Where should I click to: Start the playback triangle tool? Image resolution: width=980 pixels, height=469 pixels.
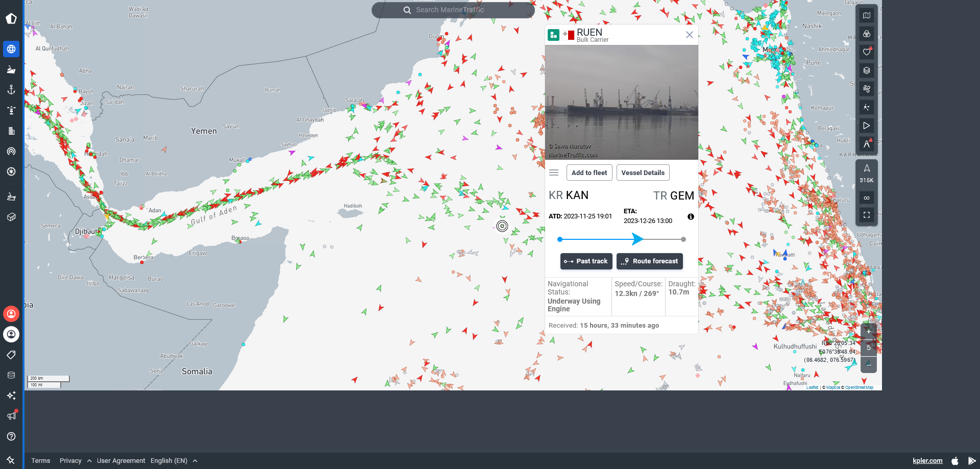(x=867, y=126)
